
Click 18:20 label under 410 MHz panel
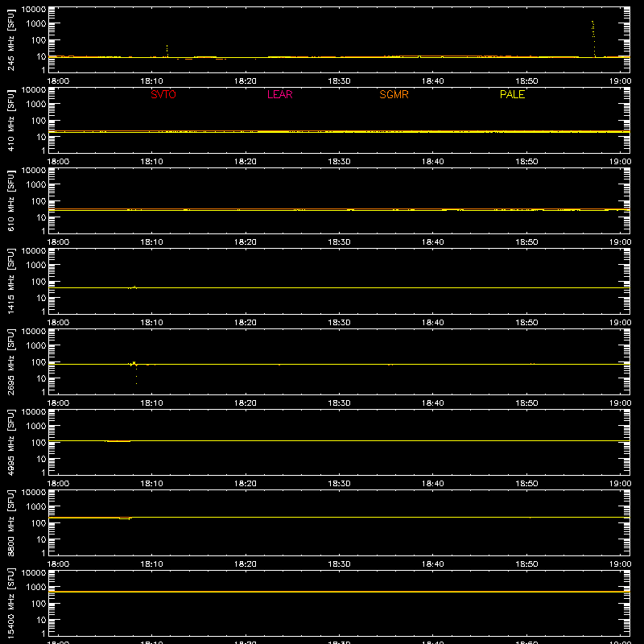(x=246, y=162)
